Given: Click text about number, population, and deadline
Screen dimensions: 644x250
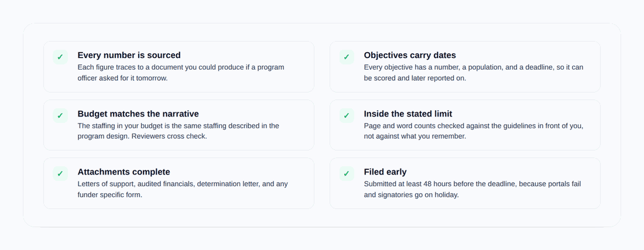Looking at the screenshot, I should tap(474, 72).
